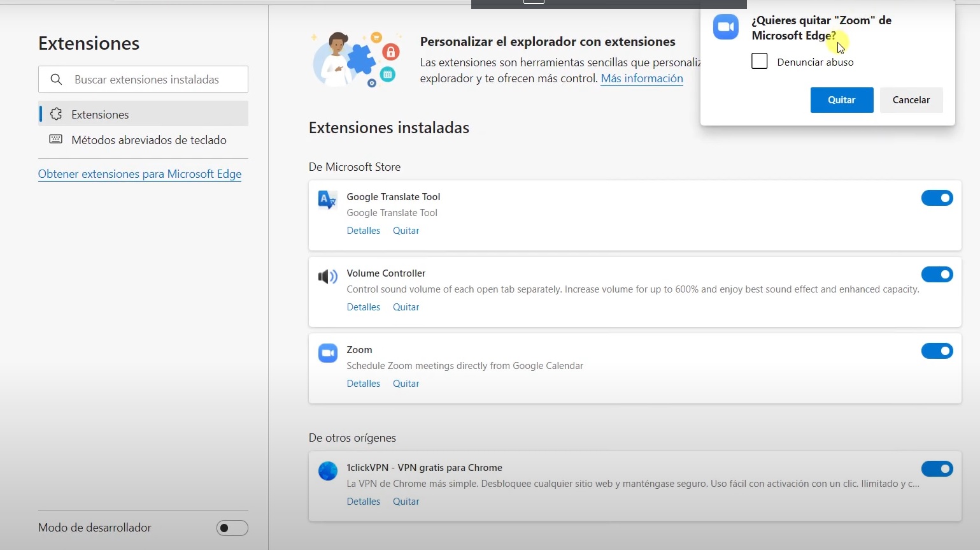This screenshot has height=550, width=980.
Task: Focus the Buscar extensiones instaladas field
Action: (x=143, y=80)
